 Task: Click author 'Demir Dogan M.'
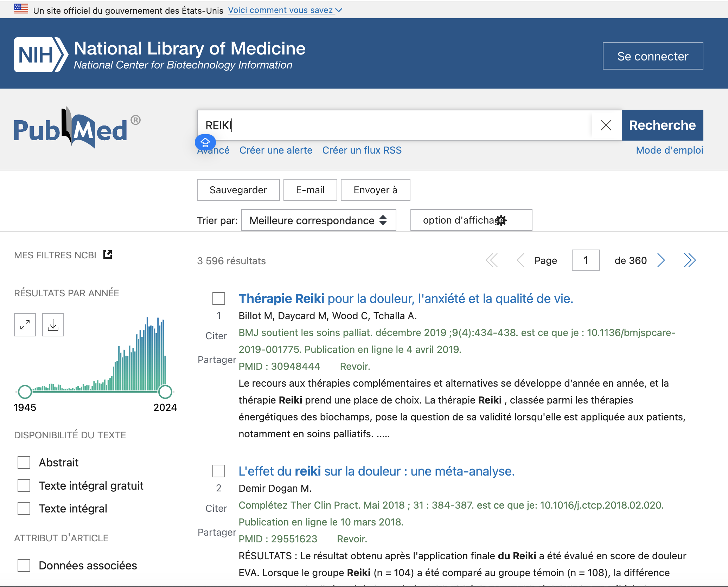(275, 488)
